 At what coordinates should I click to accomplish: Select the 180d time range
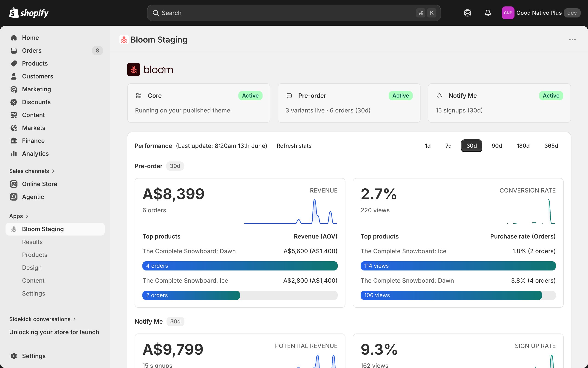pyautogui.click(x=523, y=146)
